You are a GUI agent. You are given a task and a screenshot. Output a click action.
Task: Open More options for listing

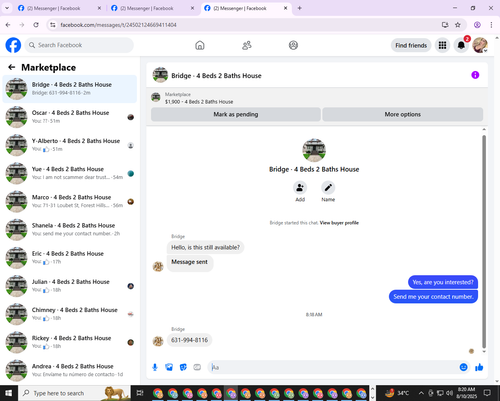(403, 114)
